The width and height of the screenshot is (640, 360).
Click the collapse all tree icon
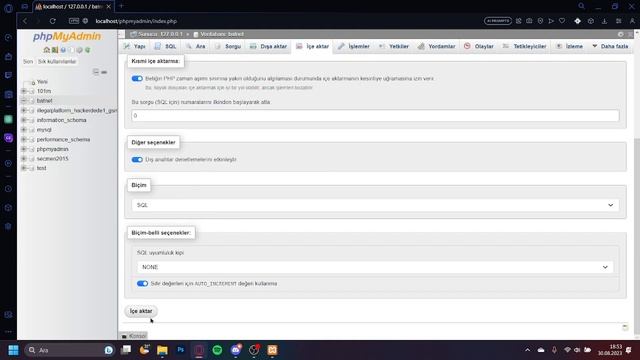(x=96, y=72)
